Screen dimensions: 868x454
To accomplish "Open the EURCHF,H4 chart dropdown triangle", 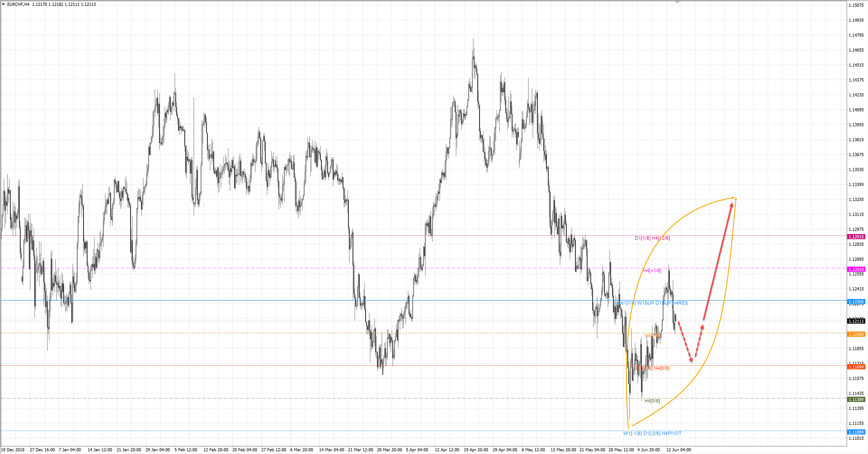I will 3,4.
